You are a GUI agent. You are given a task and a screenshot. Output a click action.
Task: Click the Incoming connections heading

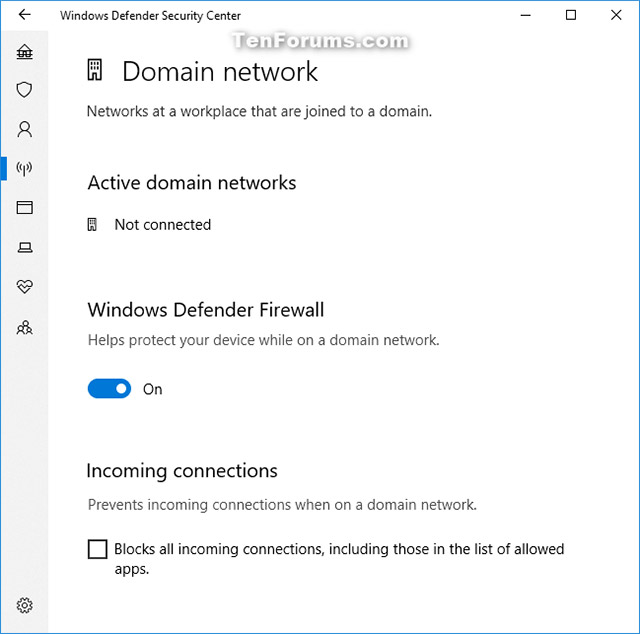[x=182, y=471]
